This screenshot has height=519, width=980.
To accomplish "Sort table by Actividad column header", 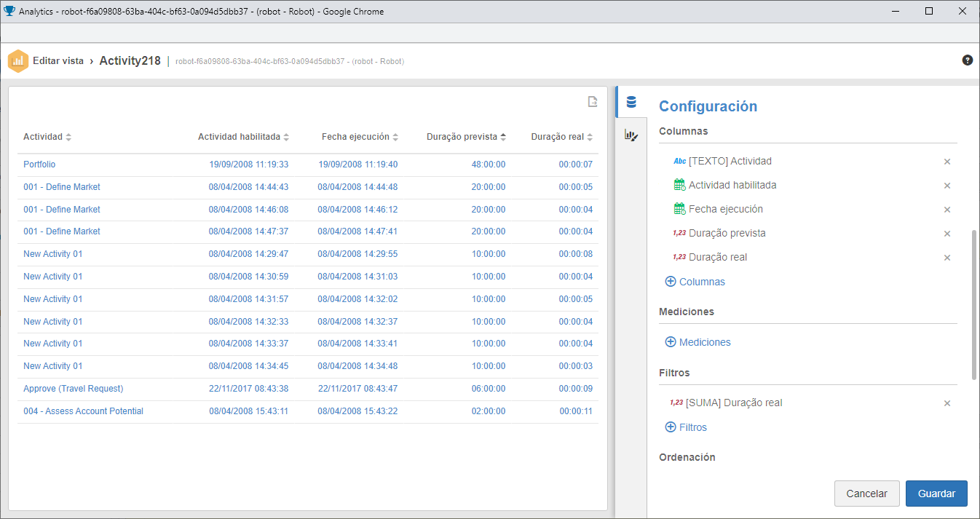I will (x=47, y=137).
